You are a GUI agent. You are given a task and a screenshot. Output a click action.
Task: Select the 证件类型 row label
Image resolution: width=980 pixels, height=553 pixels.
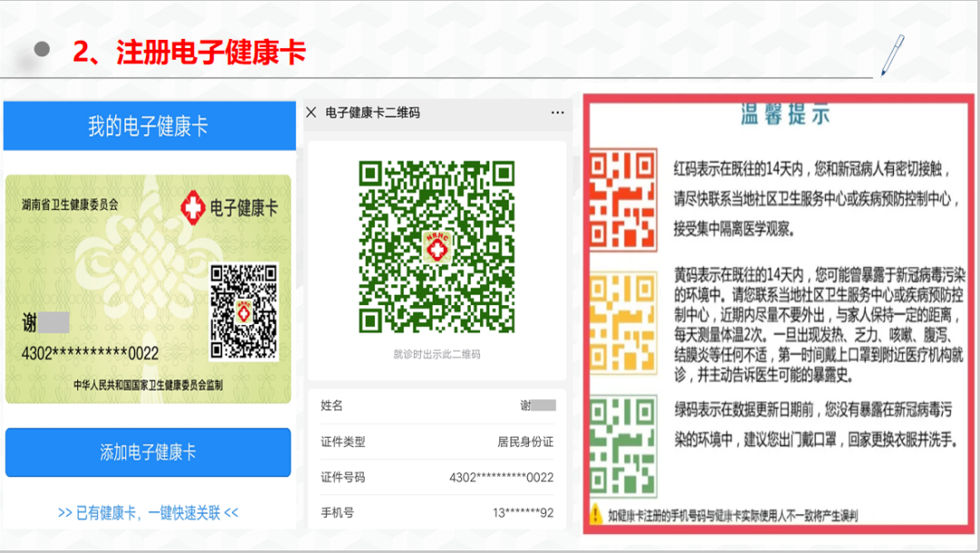click(x=343, y=441)
